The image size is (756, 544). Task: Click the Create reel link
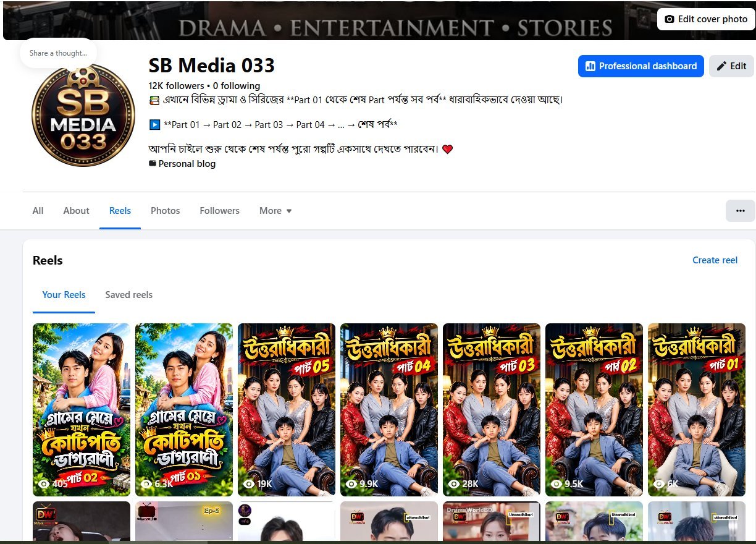(x=715, y=260)
